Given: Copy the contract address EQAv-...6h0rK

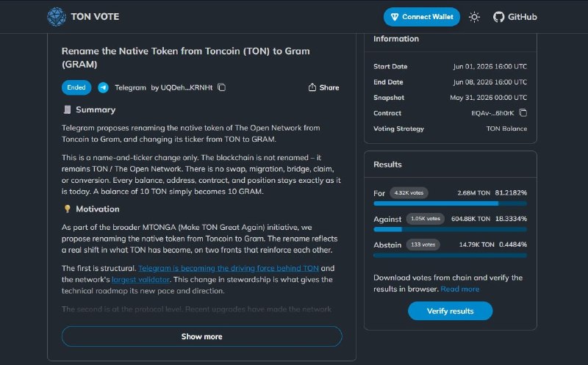Looking at the screenshot, I should (x=523, y=113).
